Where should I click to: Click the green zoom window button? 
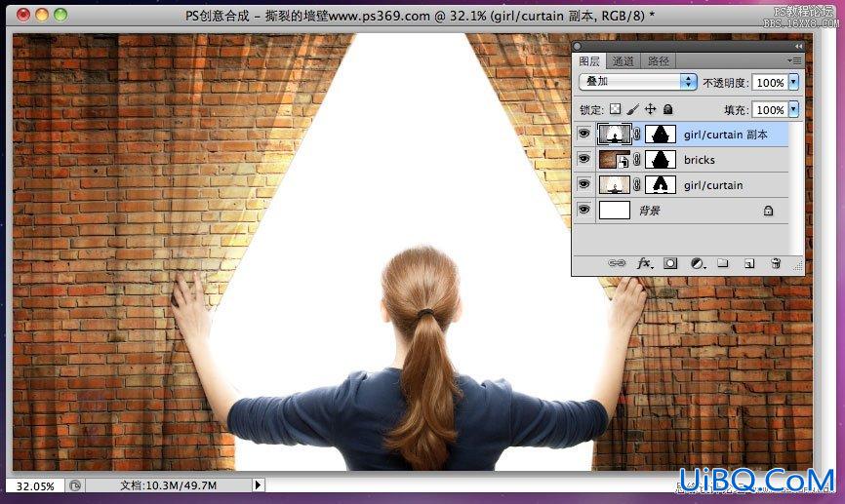[x=60, y=15]
